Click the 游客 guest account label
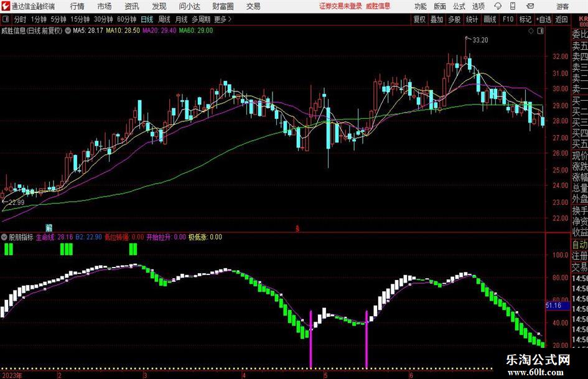Viewport: 588px width, 379px height. coord(562,6)
